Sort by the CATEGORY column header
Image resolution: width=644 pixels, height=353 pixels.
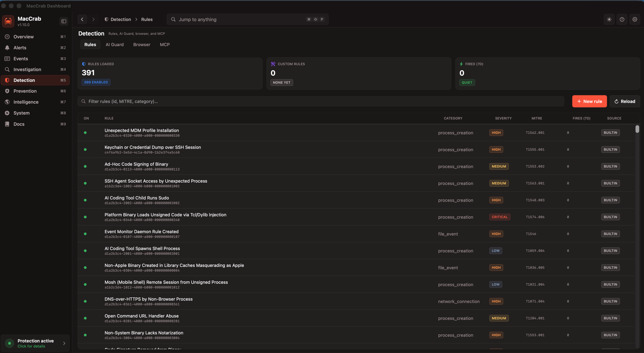coord(453,118)
